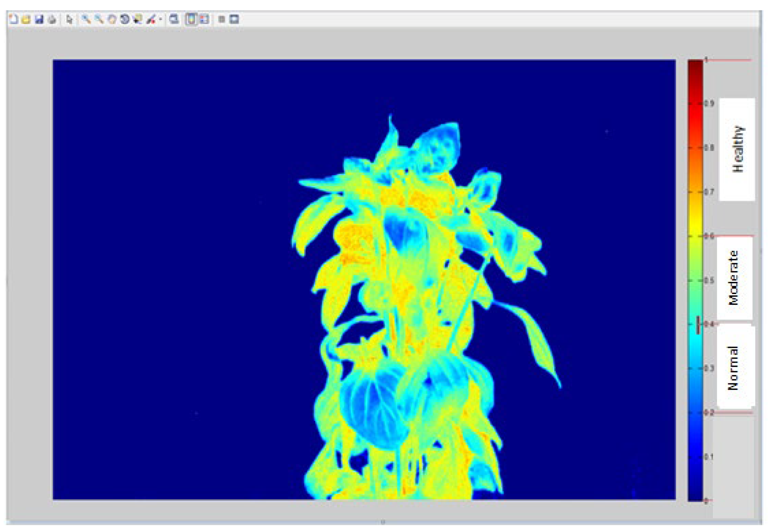This screenshot has height=532, width=774.
Task: Click the Link Plot icon
Action: [174, 19]
